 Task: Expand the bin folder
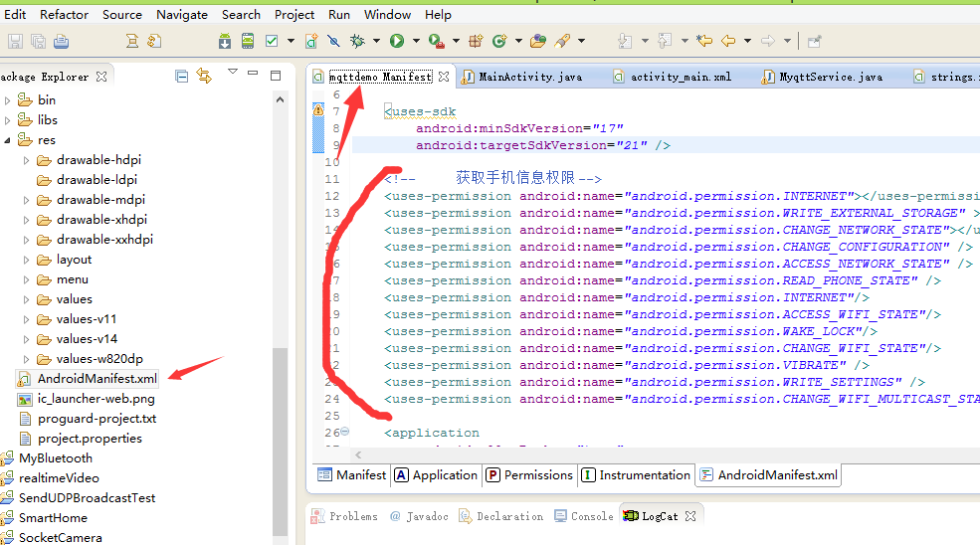click(x=8, y=100)
